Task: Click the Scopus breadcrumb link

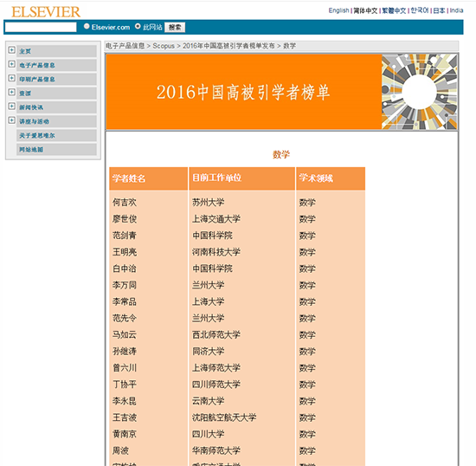Action: (164, 46)
